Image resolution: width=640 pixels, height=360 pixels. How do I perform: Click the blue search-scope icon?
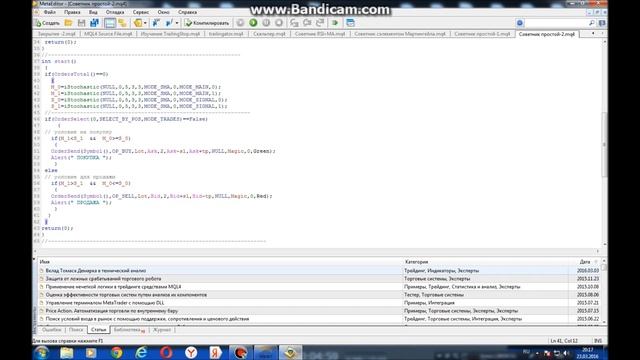tap(520, 23)
